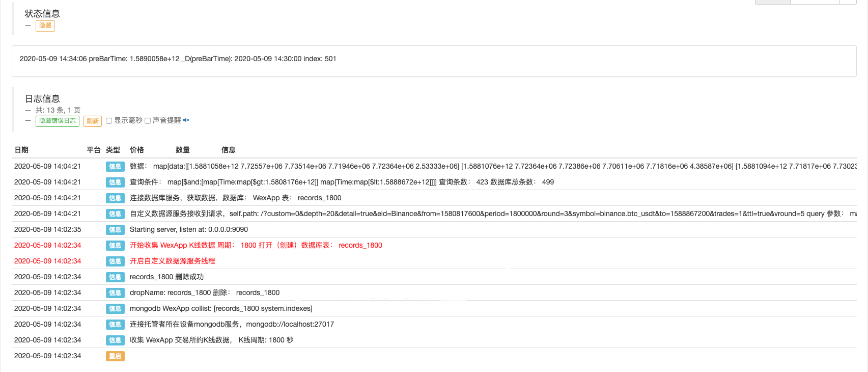The height and width of the screenshot is (372, 868).
Task: Click the 信息 badge on the 'dropName' row
Action: [115, 293]
